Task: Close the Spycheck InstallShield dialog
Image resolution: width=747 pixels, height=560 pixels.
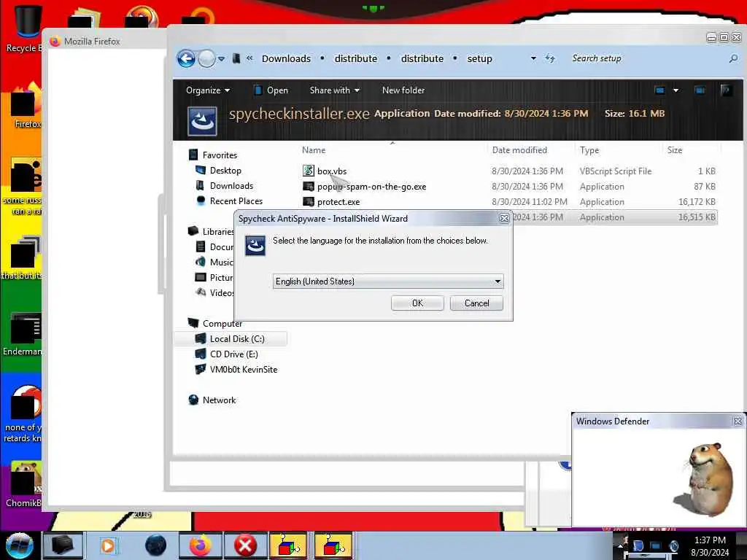Action: point(504,219)
